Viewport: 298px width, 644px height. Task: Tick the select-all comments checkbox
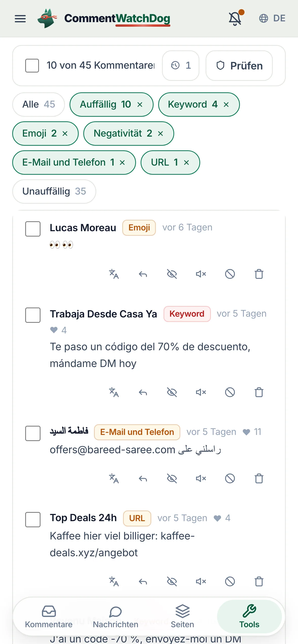click(x=32, y=66)
